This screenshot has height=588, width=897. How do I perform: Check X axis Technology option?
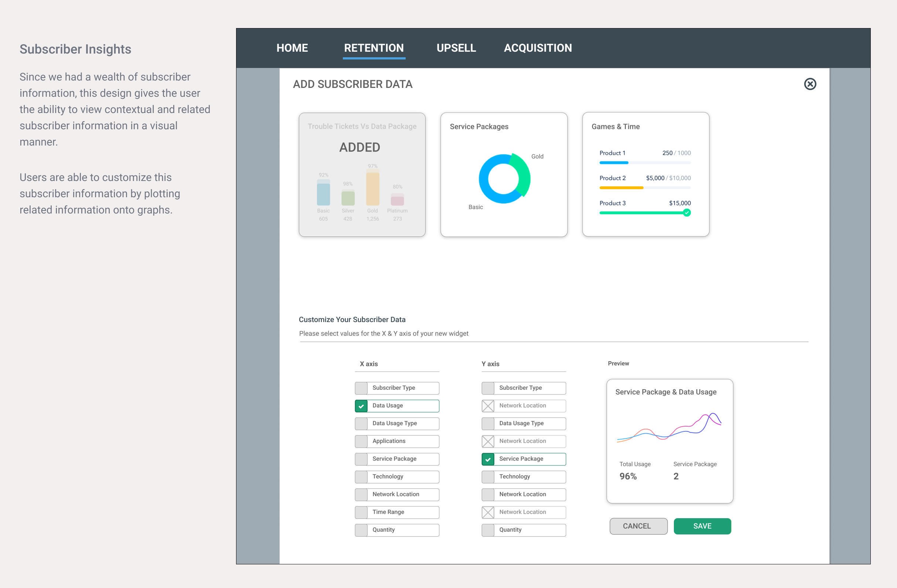point(397,476)
